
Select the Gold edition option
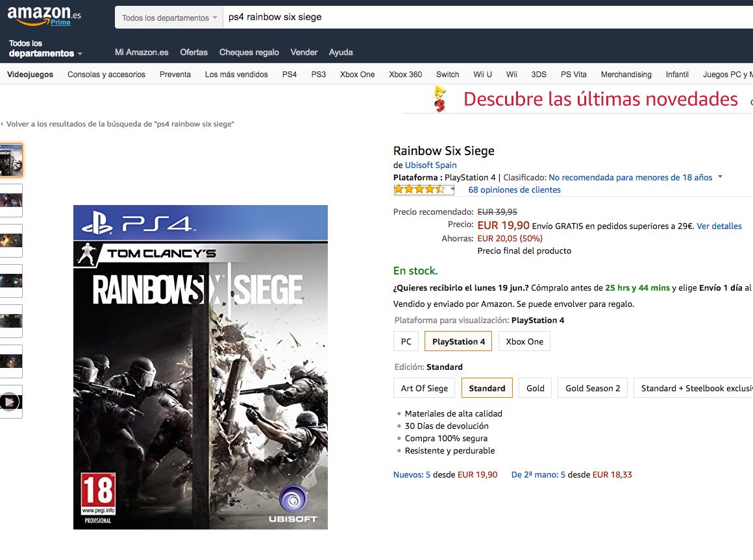coord(535,388)
